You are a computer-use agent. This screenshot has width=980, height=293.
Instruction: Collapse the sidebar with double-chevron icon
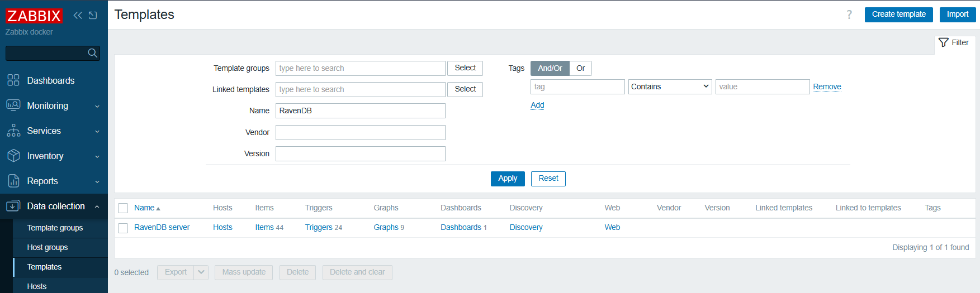(78, 15)
